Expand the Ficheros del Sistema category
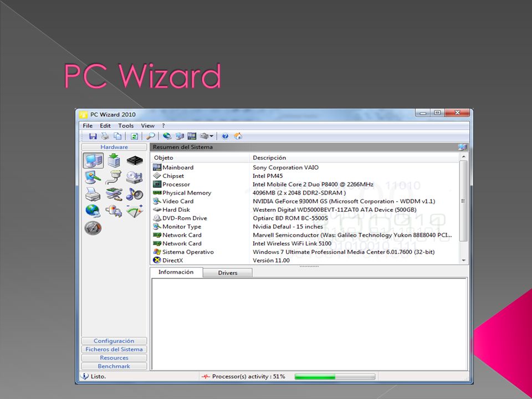The width and height of the screenshot is (532, 399). point(114,349)
